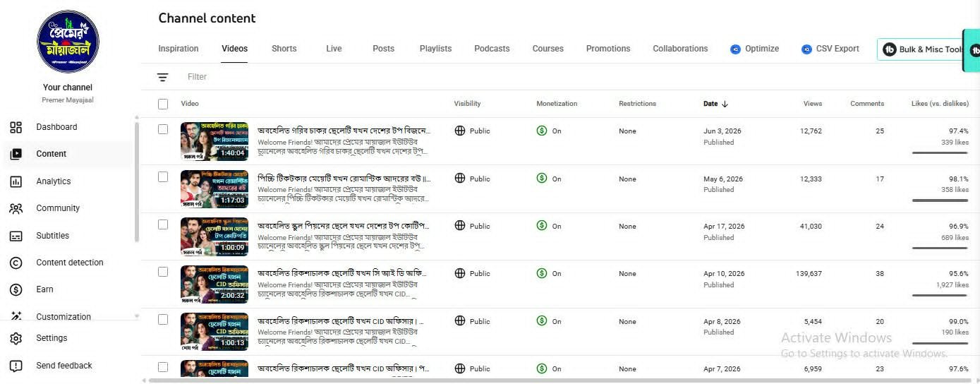Switch to the Podcasts tab
Viewport: 980px width, 384px height.
coord(492,49)
